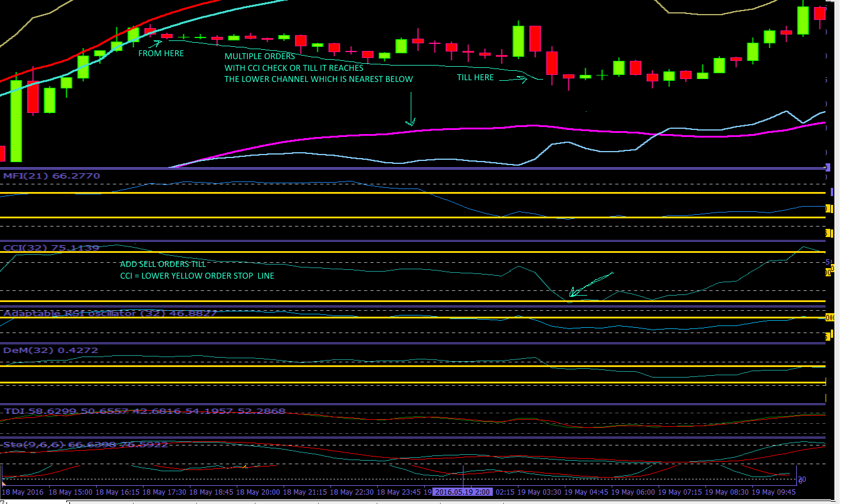Click the 19 May 07:15 time label
This screenshot has height=504, width=849.
pyautogui.click(x=680, y=492)
